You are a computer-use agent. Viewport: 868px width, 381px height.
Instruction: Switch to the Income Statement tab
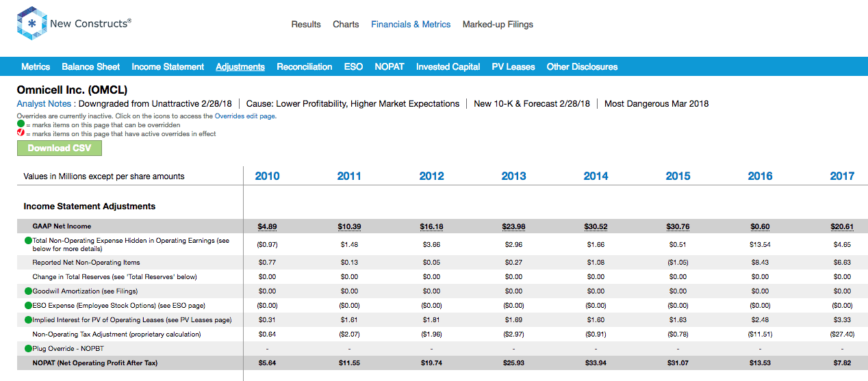168,66
